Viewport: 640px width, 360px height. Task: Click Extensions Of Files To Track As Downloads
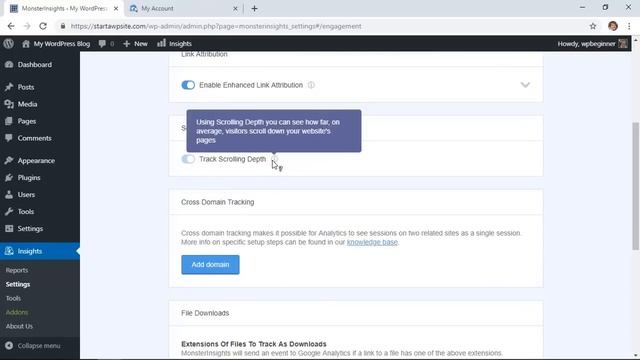tap(254, 344)
